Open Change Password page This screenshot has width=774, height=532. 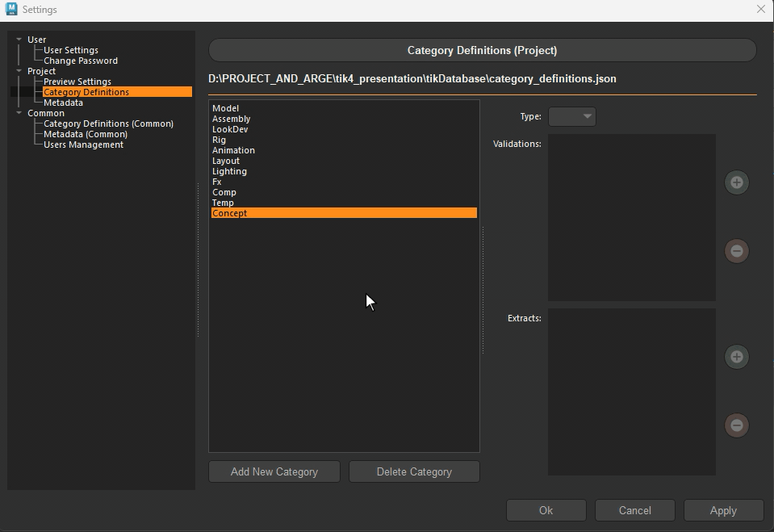tap(81, 61)
